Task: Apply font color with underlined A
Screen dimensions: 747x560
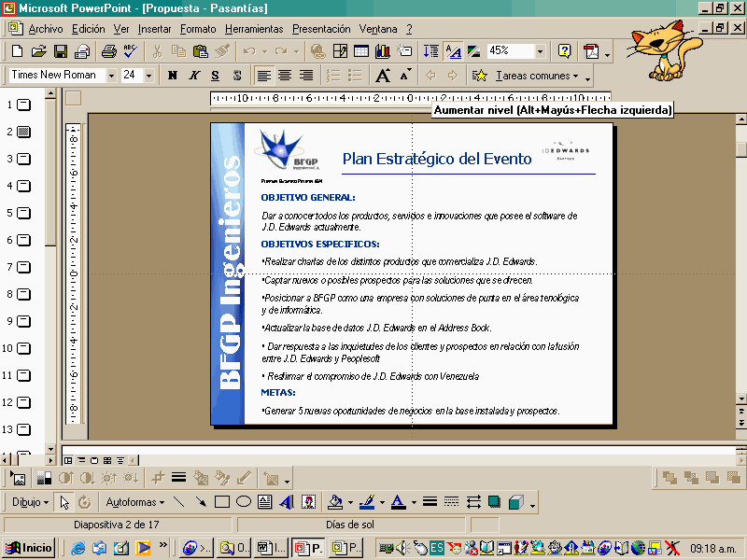Action: pyautogui.click(x=399, y=502)
